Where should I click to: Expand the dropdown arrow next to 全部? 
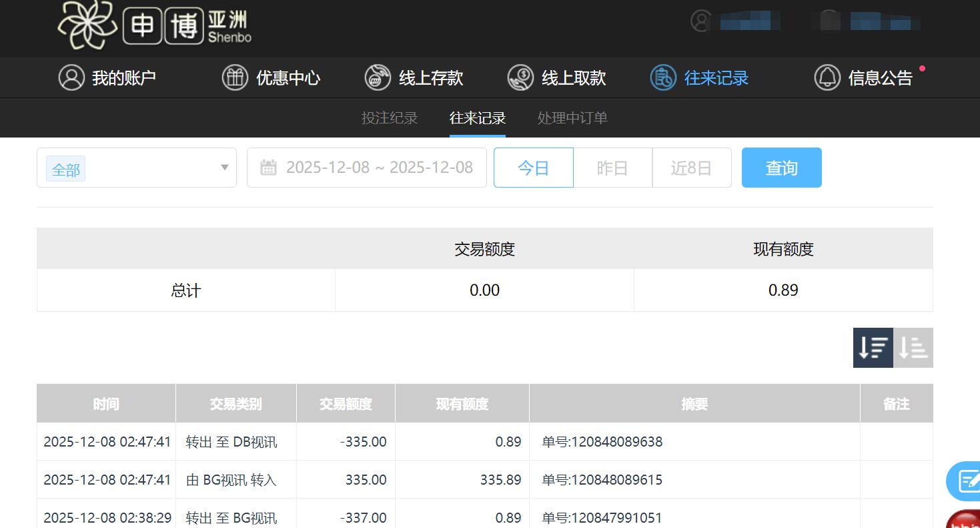(224, 168)
